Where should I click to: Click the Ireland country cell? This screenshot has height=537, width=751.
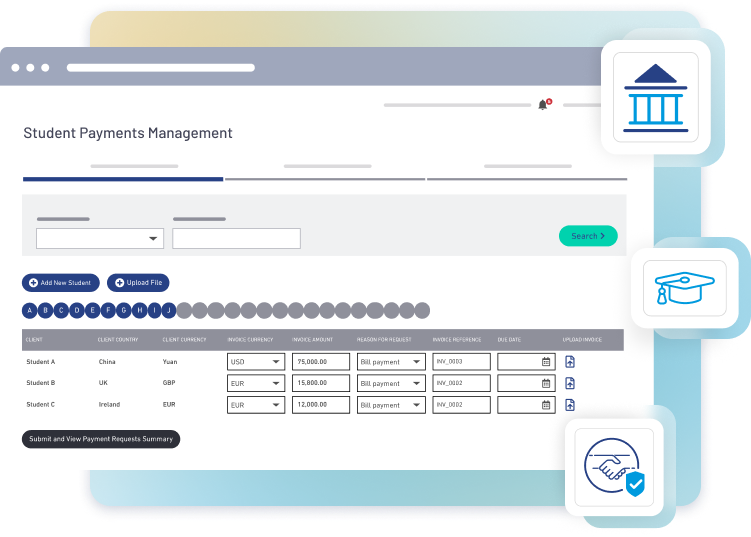point(109,404)
